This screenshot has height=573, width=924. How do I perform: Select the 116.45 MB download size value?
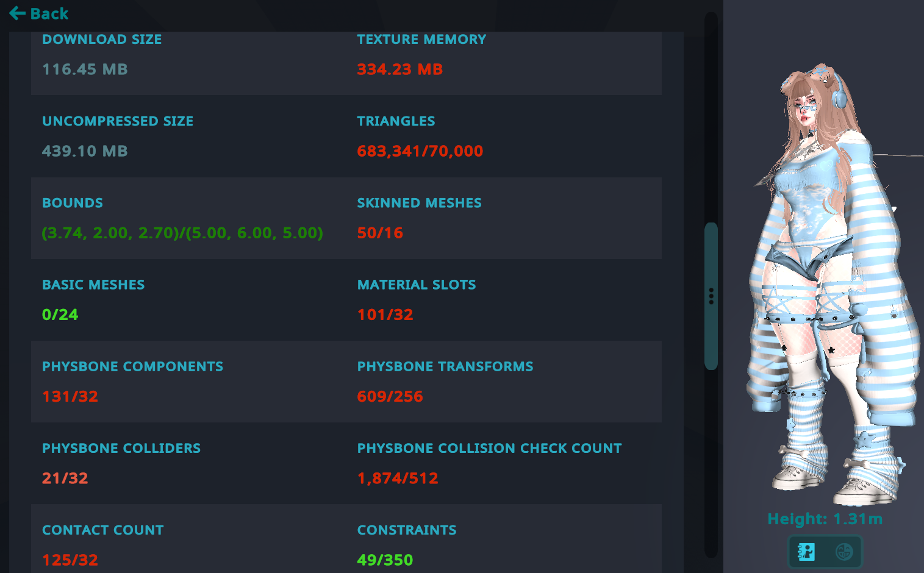[85, 69]
